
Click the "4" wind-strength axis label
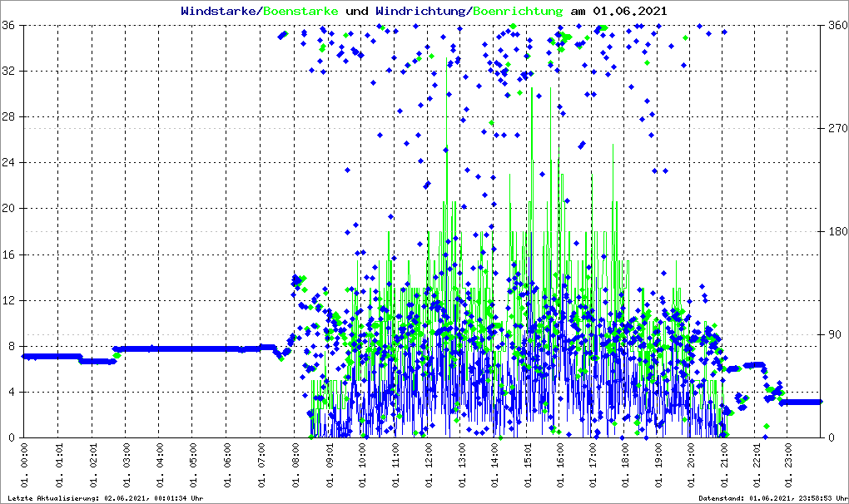pyautogui.click(x=12, y=392)
